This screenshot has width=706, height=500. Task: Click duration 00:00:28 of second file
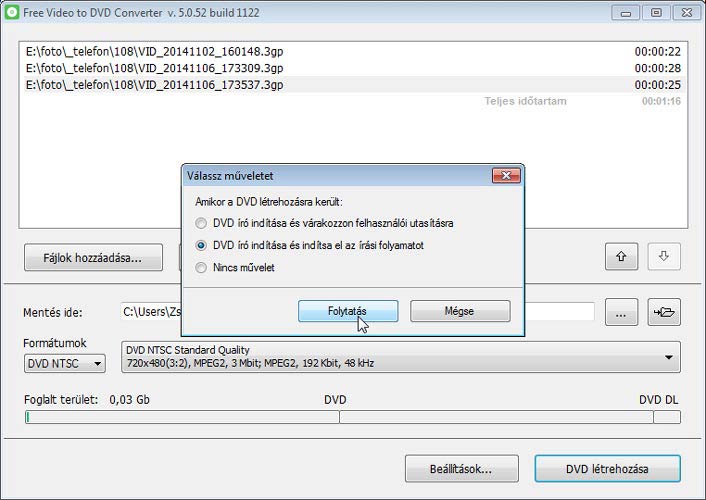tap(657, 68)
